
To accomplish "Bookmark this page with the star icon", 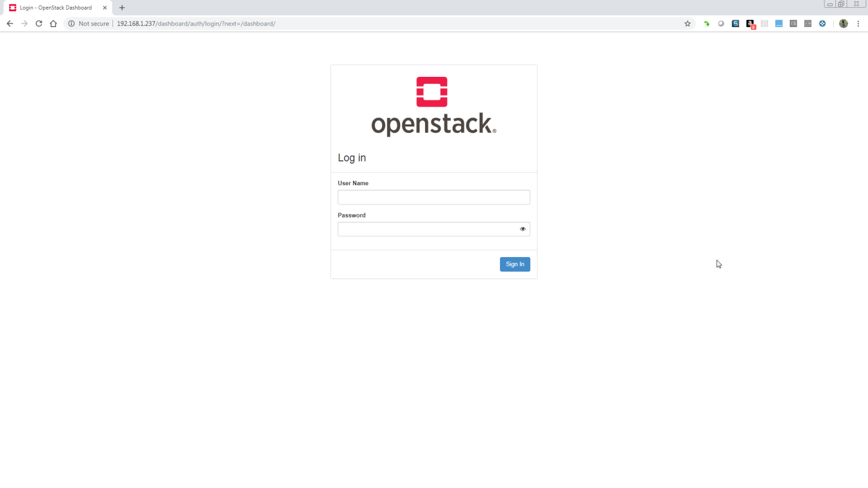I will point(688,24).
